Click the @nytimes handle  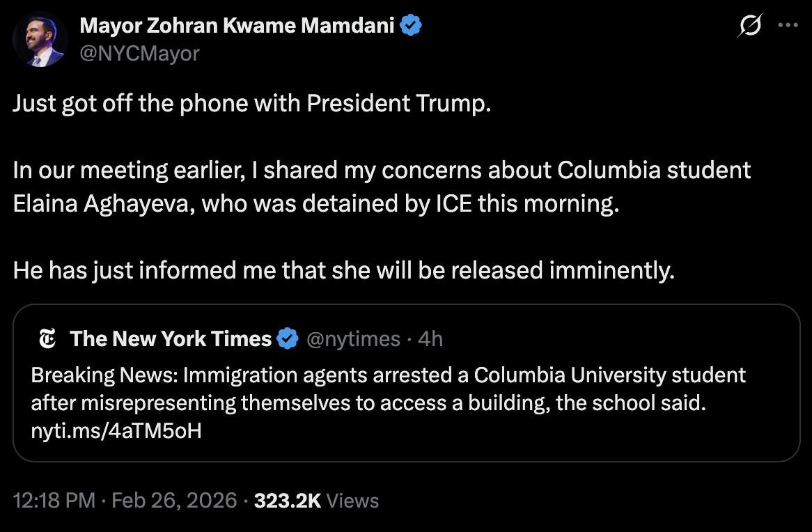353,339
